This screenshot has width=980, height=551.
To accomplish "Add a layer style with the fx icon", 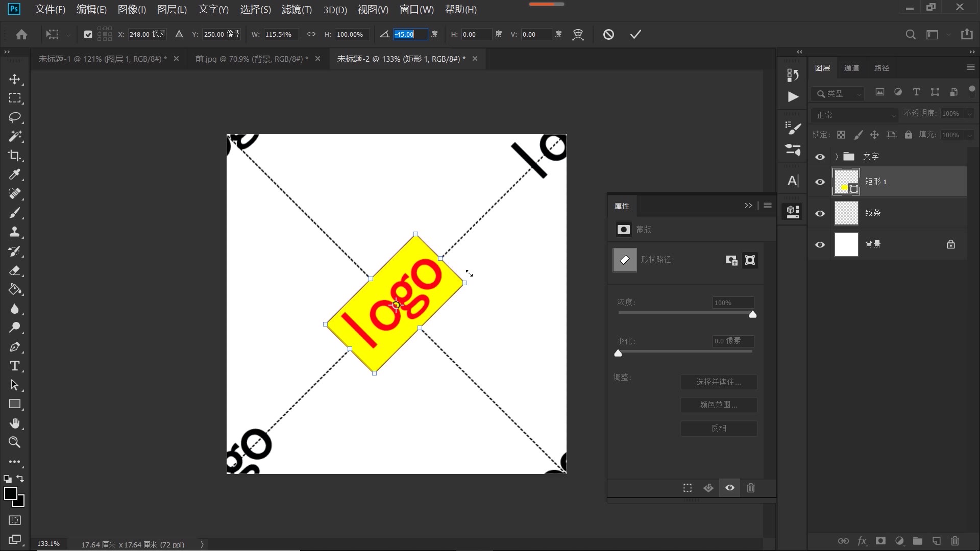I will [x=862, y=541].
